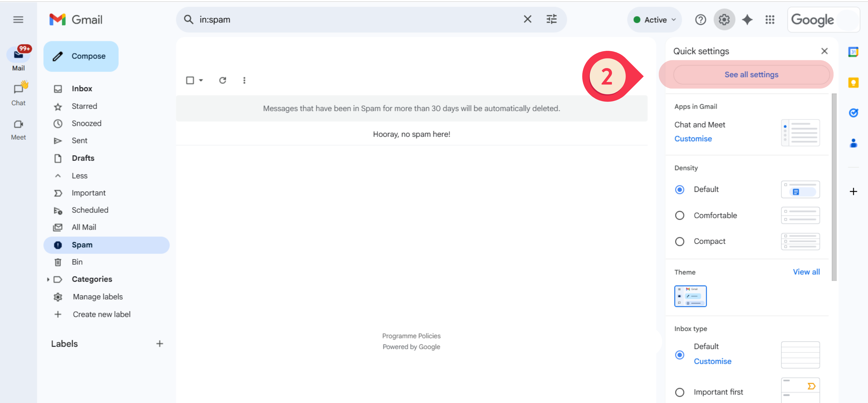868x403 pixels.
Task: Open Google Calendar side panel icon
Action: (853, 52)
